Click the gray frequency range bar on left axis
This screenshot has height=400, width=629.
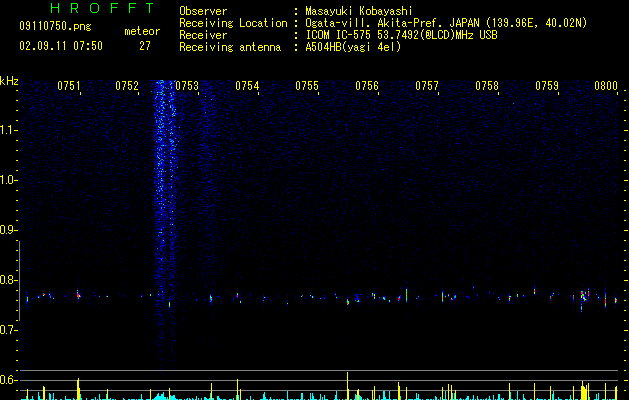[x=19, y=280]
